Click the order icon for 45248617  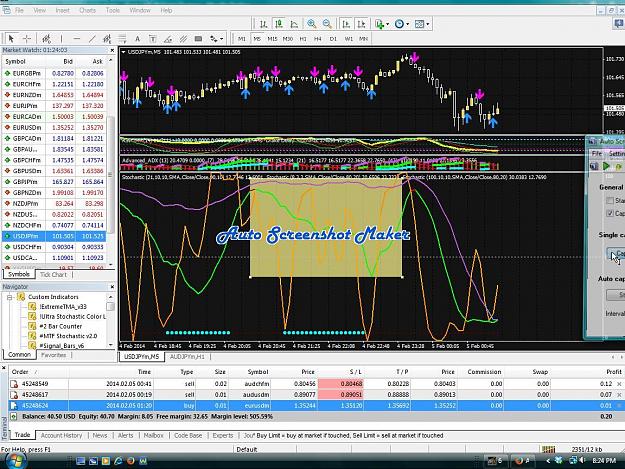tap(14, 395)
